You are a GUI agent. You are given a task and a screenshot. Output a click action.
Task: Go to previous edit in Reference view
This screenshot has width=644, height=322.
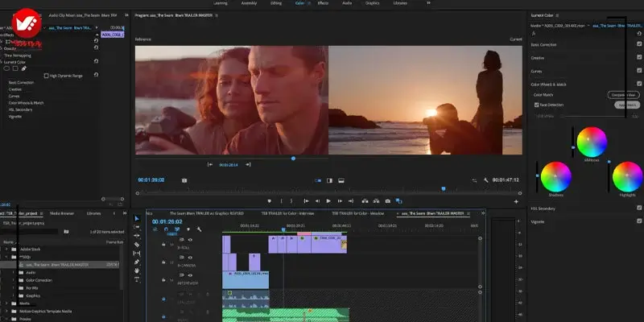point(210,164)
